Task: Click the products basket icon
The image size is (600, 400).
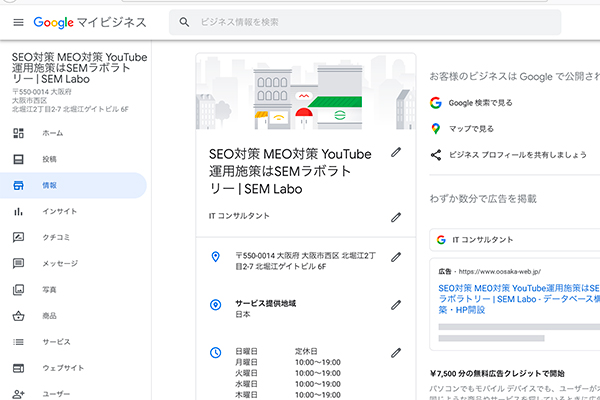Action: tap(18, 316)
